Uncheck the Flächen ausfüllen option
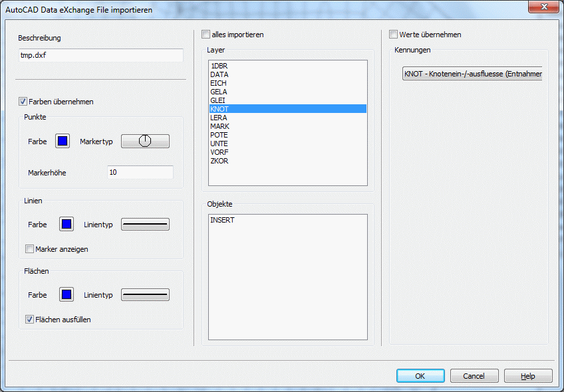Viewport: 564px width, 392px height. pos(30,320)
